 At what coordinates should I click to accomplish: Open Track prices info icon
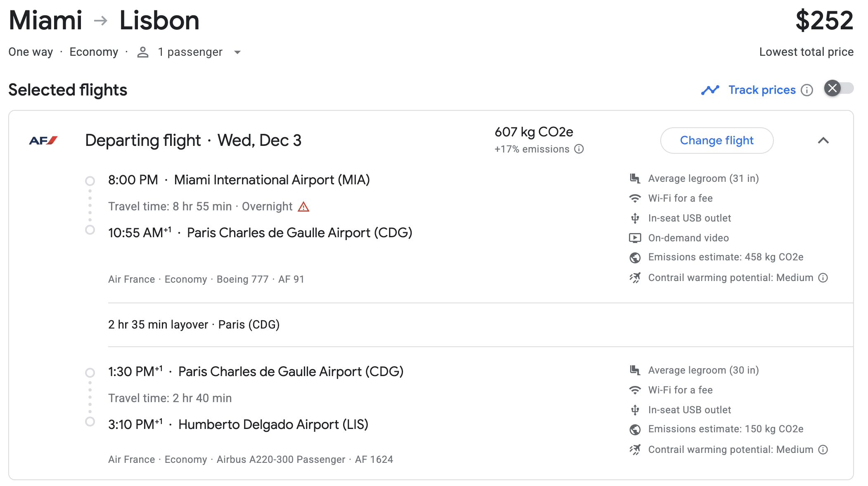pos(807,90)
